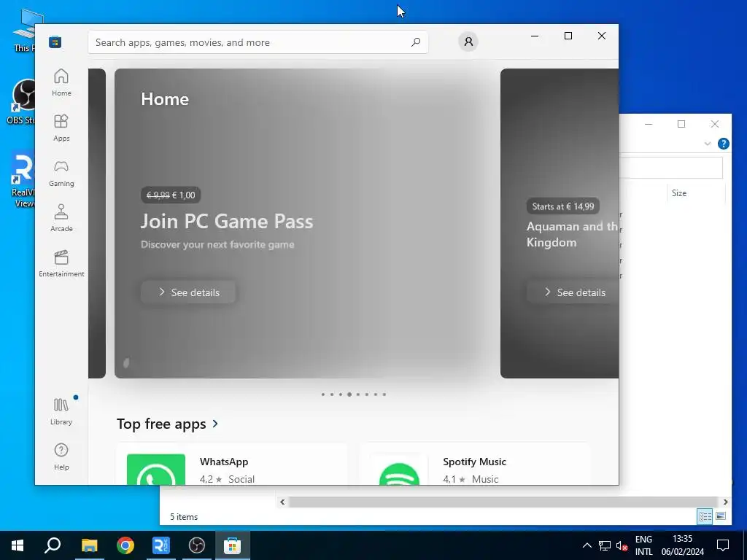Click Explorer horizontal scrollbar left arrow
The image size is (747, 560).
click(x=282, y=502)
